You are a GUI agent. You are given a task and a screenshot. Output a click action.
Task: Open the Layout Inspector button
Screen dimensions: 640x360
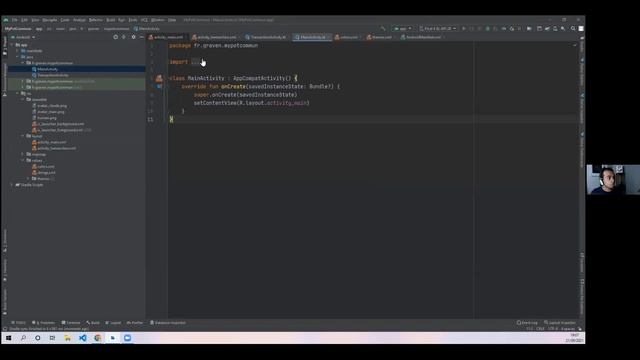coord(560,323)
